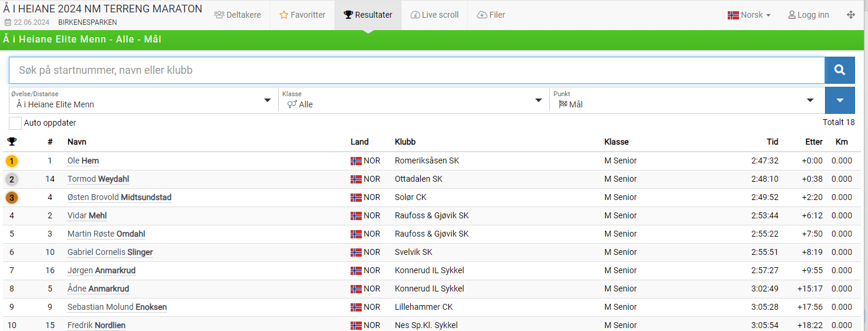Click Norwegian flag next to Ole Hem
The image size is (868, 331).
pos(356,161)
